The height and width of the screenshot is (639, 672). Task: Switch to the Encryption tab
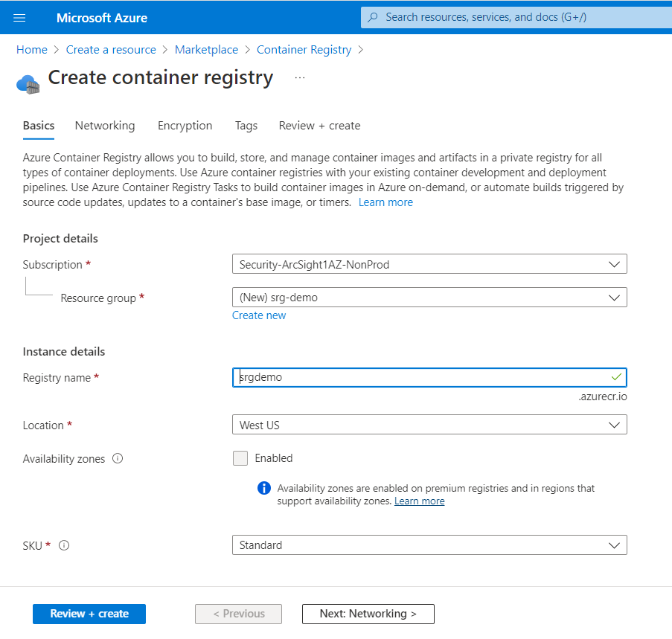tap(185, 126)
